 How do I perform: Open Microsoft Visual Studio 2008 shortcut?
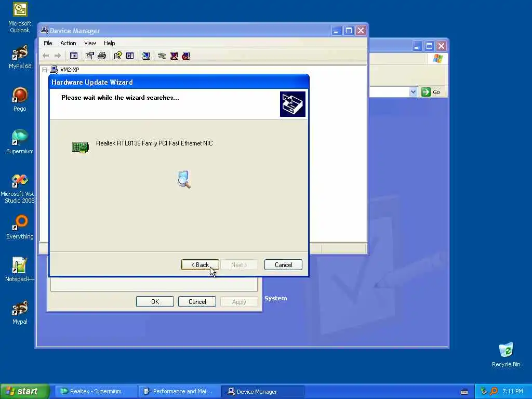point(19,189)
